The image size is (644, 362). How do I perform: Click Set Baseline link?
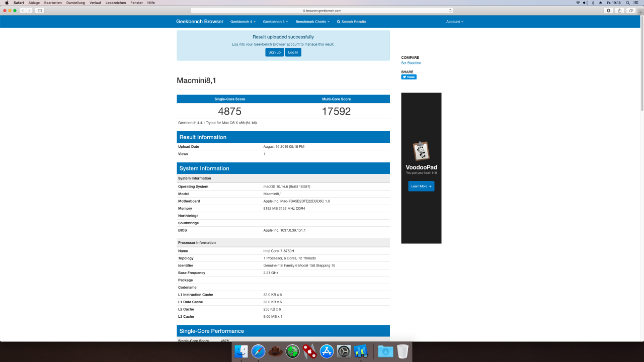pos(411,63)
